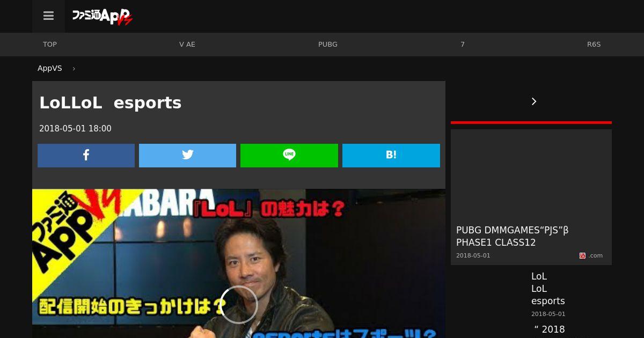The image size is (644, 338).
Task: Bookmark the article on Hatena B!
Action: pyautogui.click(x=391, y=155)
